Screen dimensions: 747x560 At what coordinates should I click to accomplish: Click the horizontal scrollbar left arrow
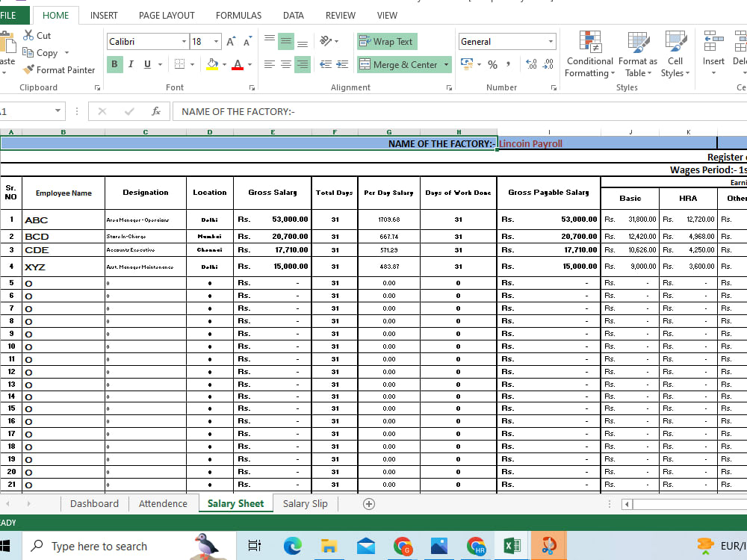[627, 504]
